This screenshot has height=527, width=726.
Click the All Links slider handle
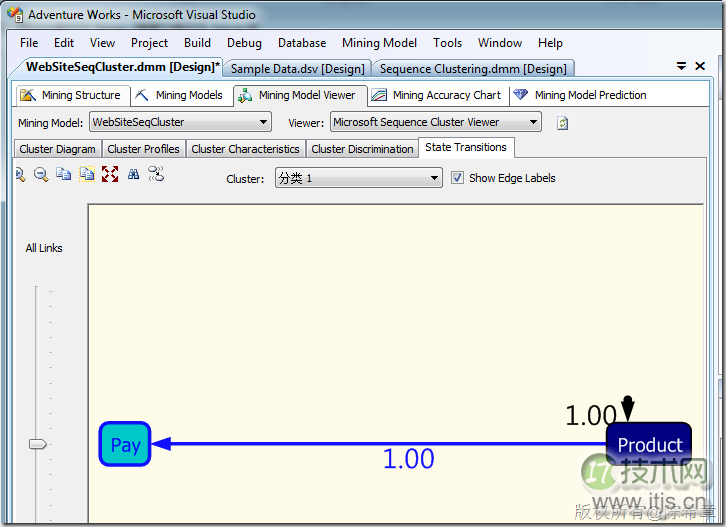38,444
